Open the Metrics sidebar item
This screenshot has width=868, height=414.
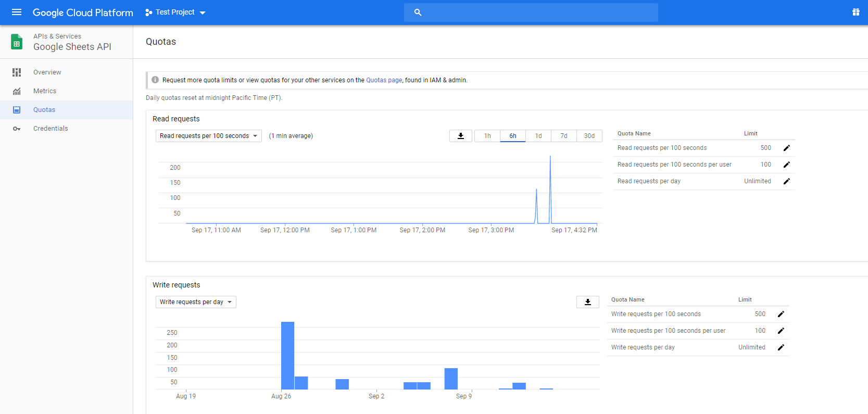(45, 91)
